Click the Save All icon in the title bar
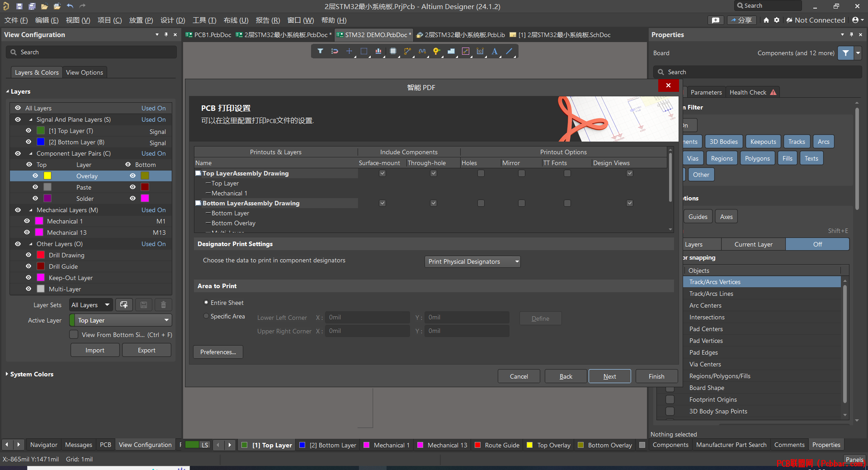868x470 pixels. (32, 6)
